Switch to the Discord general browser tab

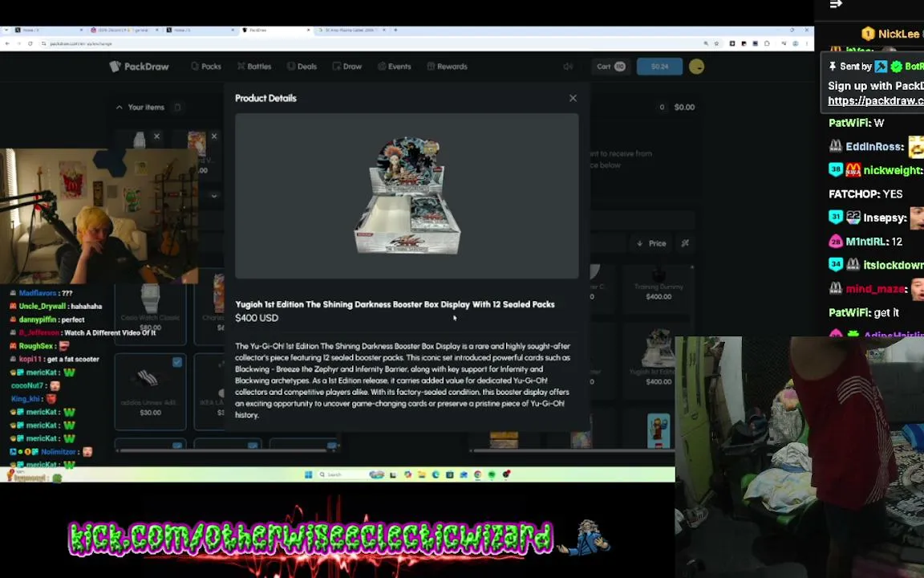125,30
